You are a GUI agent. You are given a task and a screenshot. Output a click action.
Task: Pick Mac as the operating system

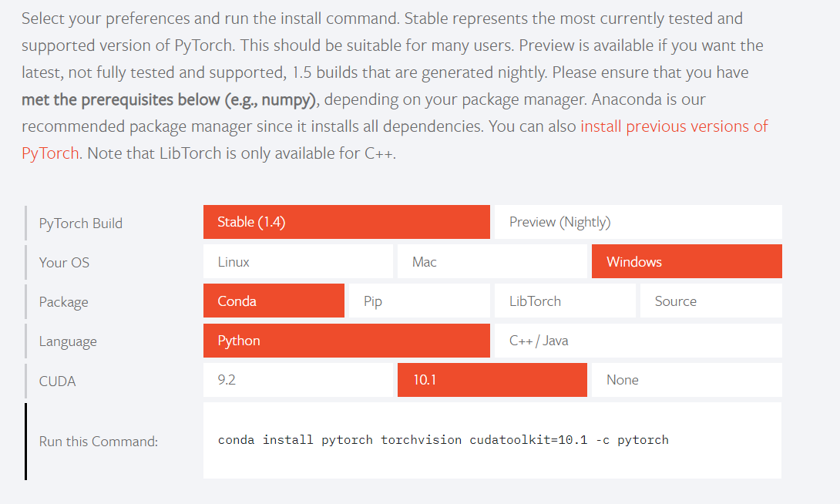click(492, 262)
